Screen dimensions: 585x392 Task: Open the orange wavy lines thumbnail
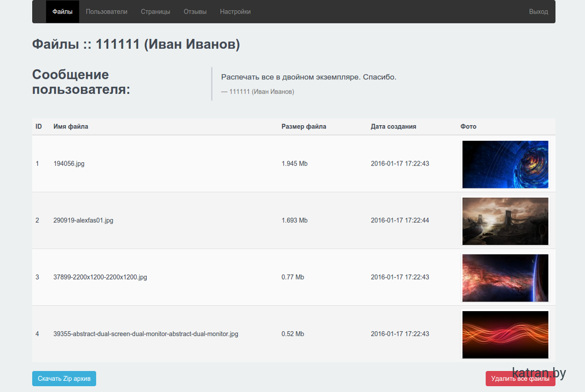[505, 335]
